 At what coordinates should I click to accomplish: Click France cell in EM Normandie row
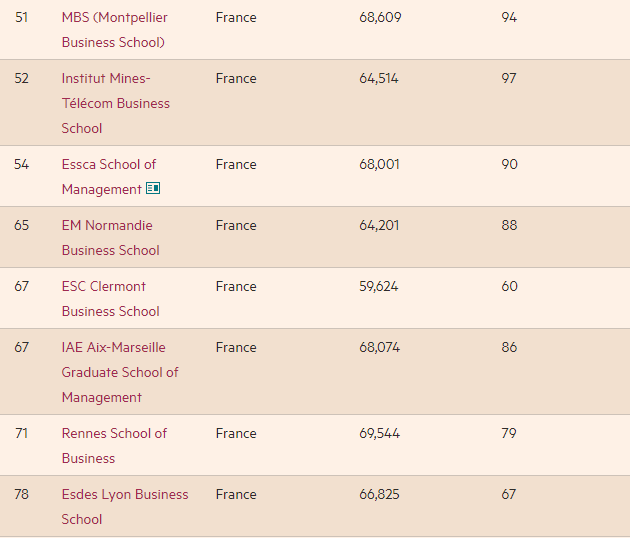click(236, 225)
